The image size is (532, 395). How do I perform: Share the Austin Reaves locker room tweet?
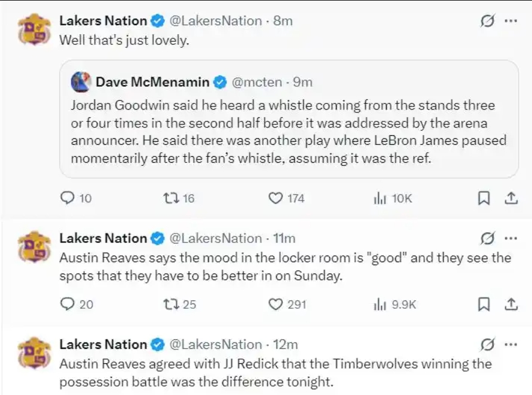click(511, 304)
